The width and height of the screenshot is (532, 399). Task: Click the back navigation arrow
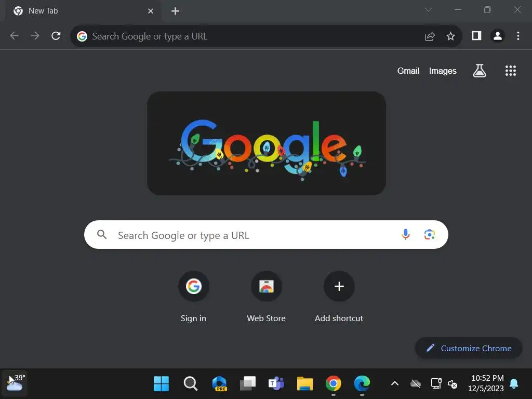pyautogui.click(x=14, y=36)
